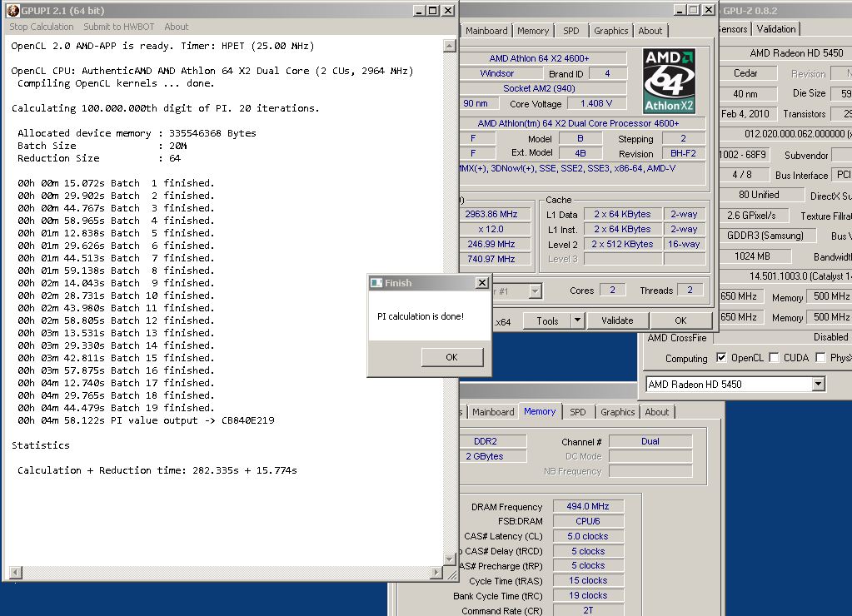Toggle the PhysX checkbox in GPU-Z

coord(820,357)
